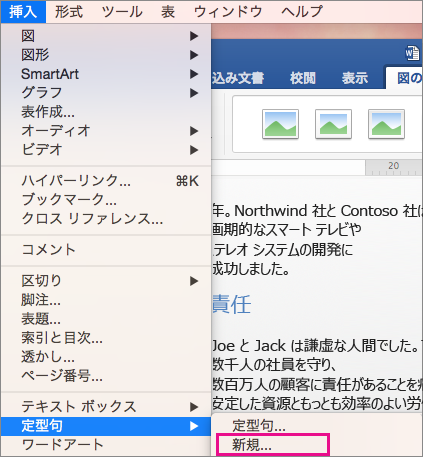Switch to the 込み文書 ribbon tab
The height and width of the screenshot is (457, 423).
click(238, 78)
